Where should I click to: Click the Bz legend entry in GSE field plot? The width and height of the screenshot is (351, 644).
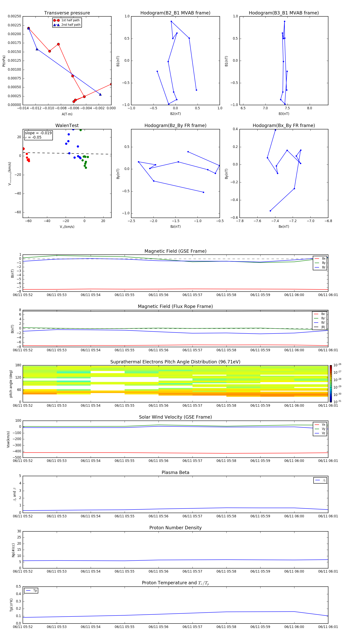pyautogui.click(x=320, y=267)
